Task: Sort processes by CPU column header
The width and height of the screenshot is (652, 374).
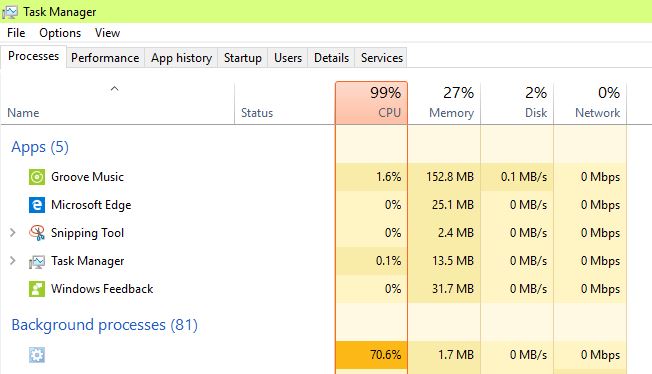Action: 371,103
